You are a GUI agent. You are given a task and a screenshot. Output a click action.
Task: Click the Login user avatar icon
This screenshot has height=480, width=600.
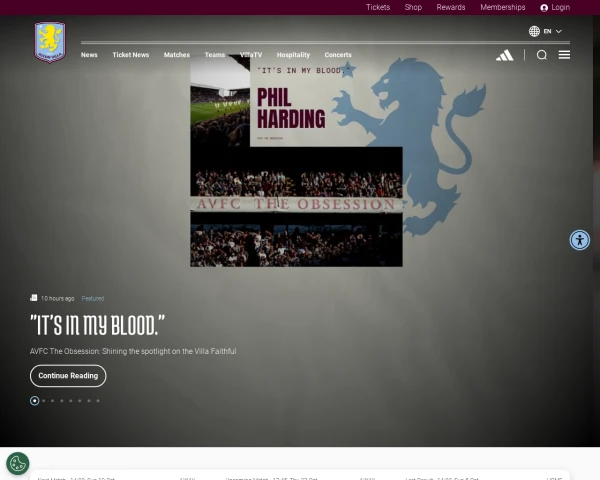(x=544, y=8)
